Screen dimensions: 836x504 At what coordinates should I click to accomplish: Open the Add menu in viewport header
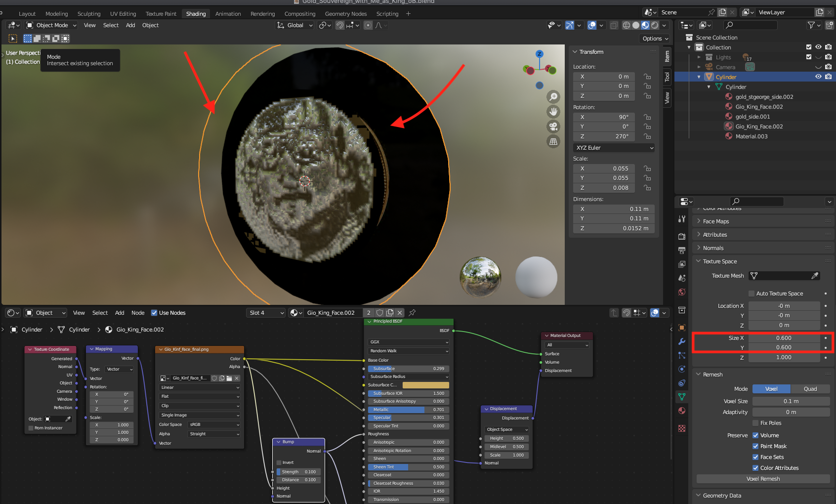(x=130, y=25)
